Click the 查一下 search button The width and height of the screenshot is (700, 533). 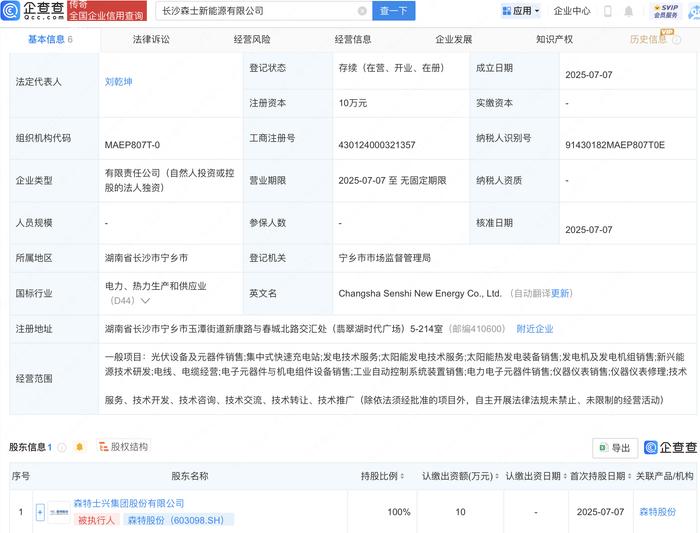click(394, 11)
